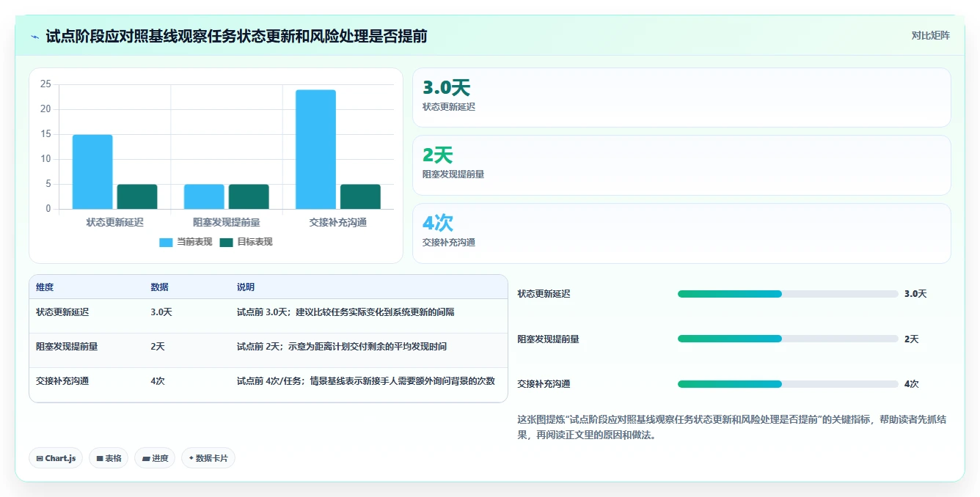Click table cell 3.0天 in 数据 column
This screenshot has height=497, width=980.
pos(161,312)
